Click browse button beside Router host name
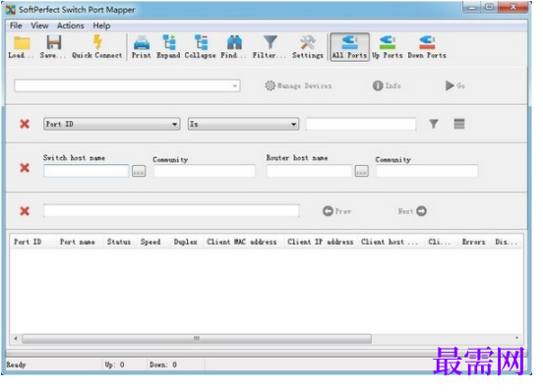 pyautogui.click(x=362, y=171)
